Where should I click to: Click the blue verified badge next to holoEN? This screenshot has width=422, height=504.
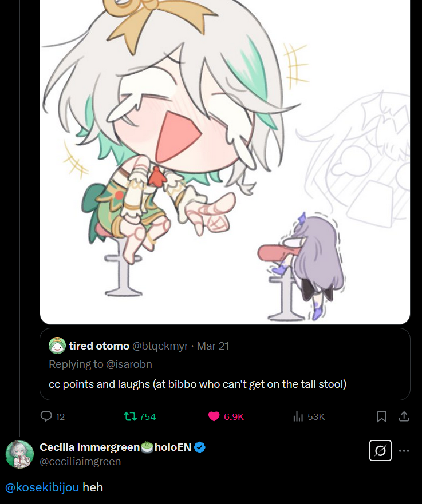point(200,447)
